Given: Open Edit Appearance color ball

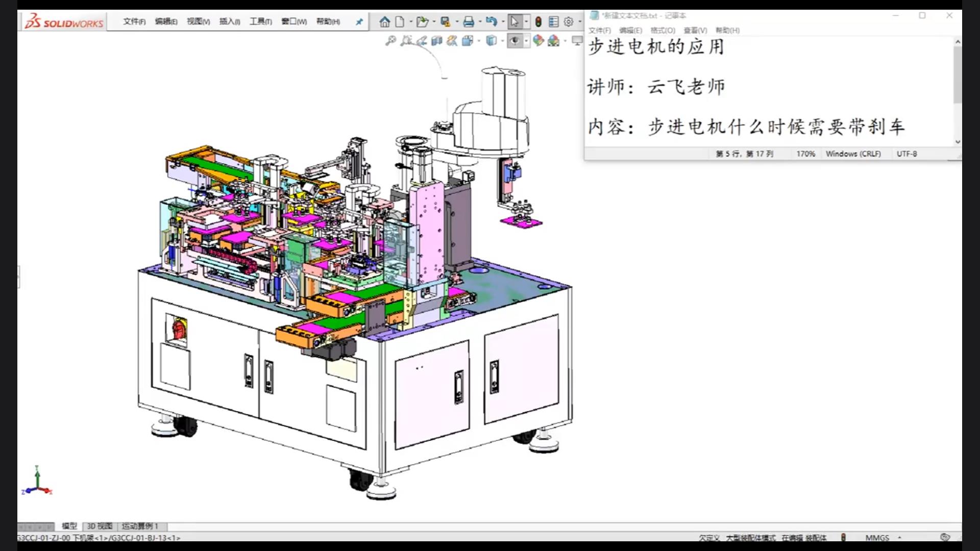Looking at the screenshot, I should point(538,41).
